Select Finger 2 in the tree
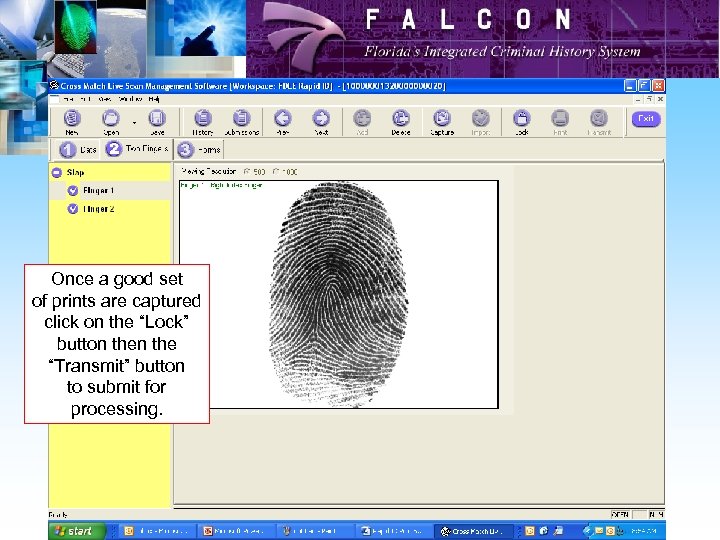720x540 pixels. 98,209
